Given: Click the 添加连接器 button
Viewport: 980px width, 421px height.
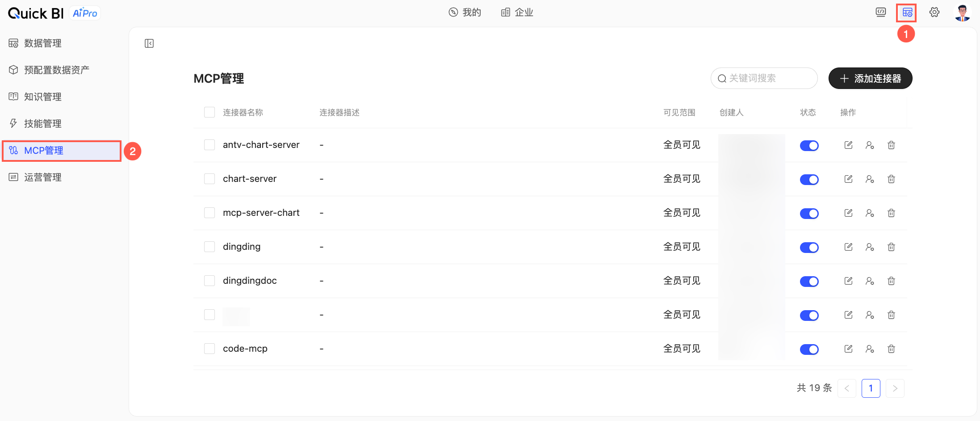Looking at the screenshot, I should (x=870, y=79).
